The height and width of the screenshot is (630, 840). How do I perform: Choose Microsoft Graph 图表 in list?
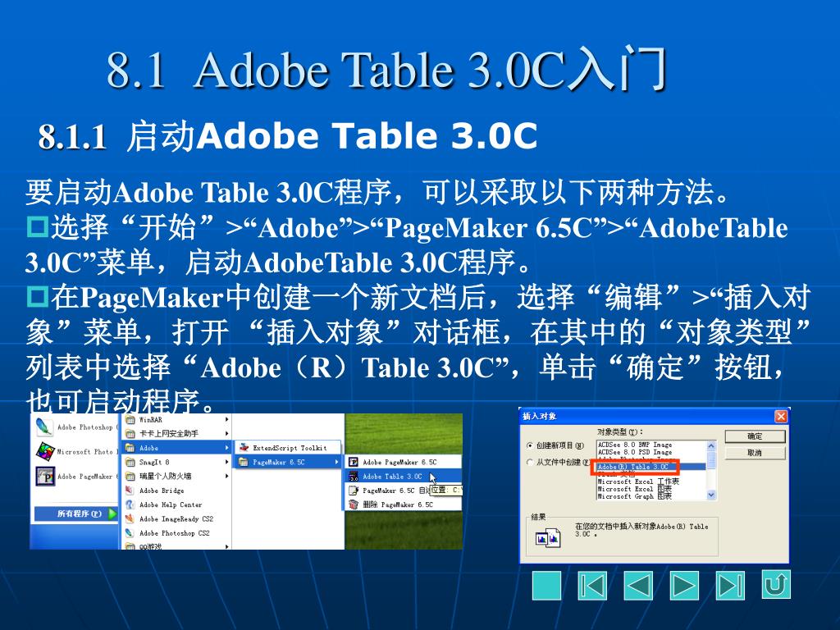635,496
